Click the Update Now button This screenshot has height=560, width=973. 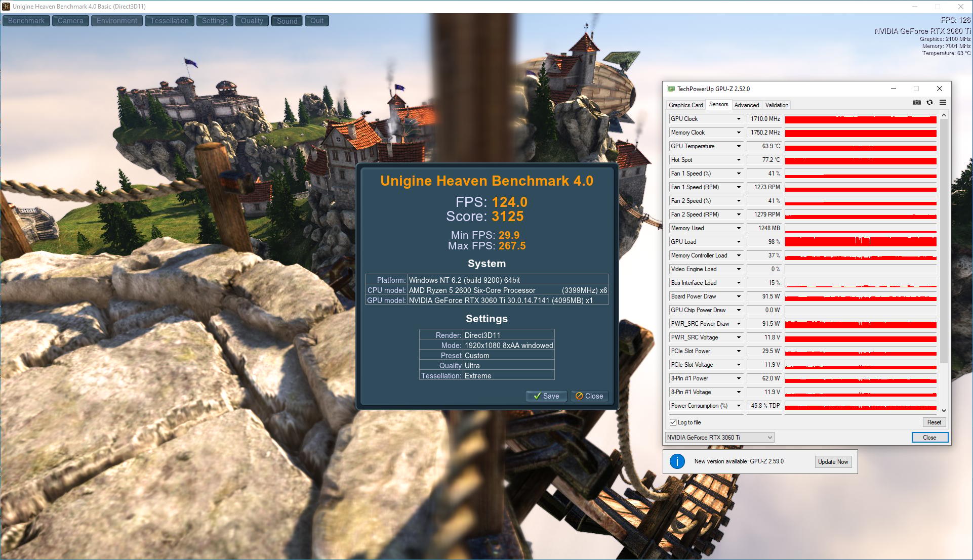[x=833, y=462]
